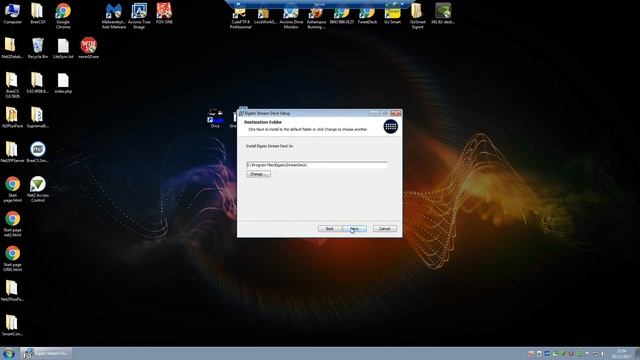Click the Elgato Stream Deck logo icon
Image resolution: width=640 pixels, height=360 pixels.
point(391,126)
